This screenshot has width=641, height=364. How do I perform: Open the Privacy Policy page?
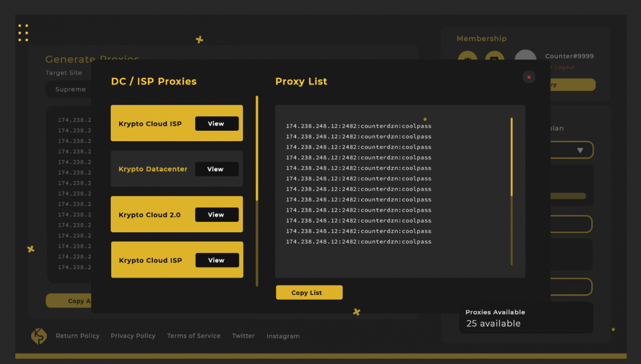pyautogui.click(x=133, y=336)
